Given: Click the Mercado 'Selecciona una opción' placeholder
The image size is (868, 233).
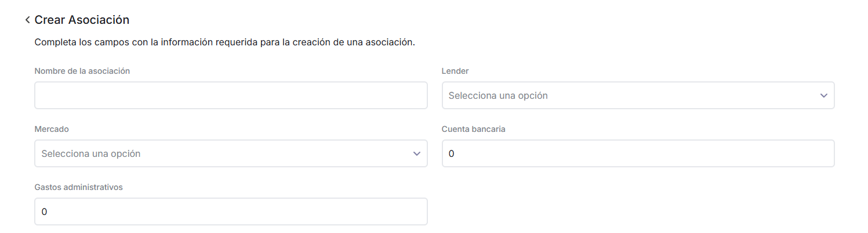Looking at the screenshot, I should coord(91,153).
